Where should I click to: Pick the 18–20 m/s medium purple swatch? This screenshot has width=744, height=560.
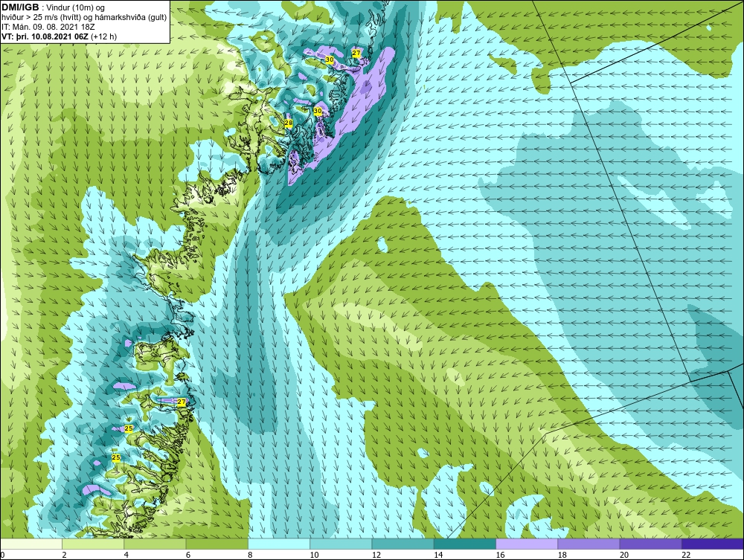(589, 544)
